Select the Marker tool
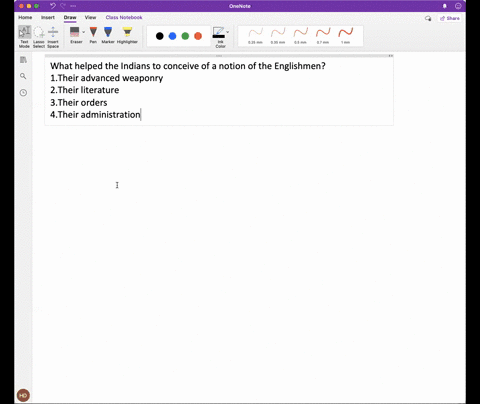 (x=108, y=35)
